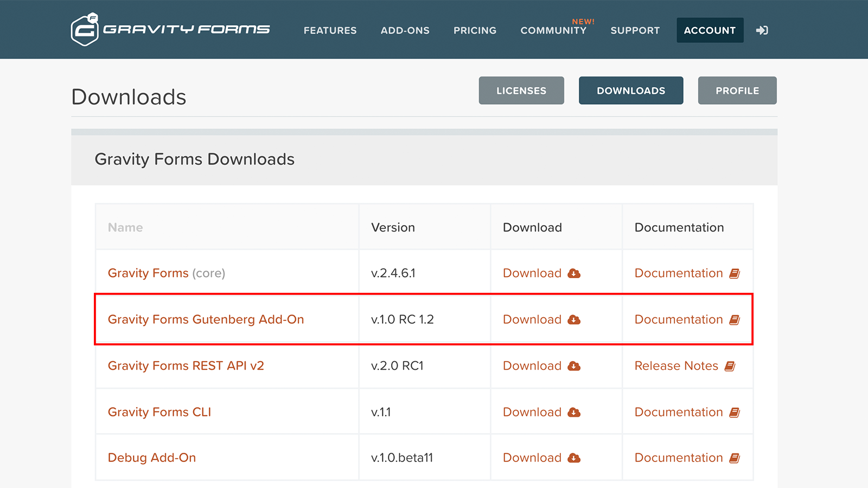Click Download link for Gravity Forms CLI
The width and height of the screenshot is (868, 488).
coord(532,412)
